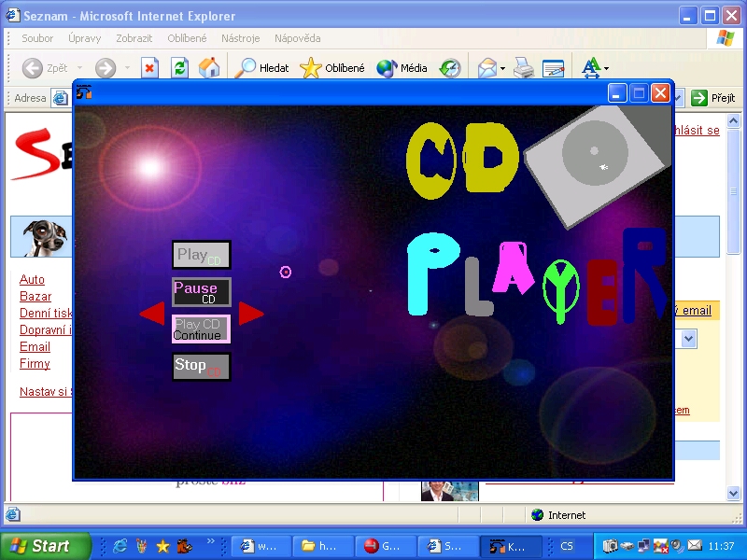Image resolution: width=747 pixels, height=560 pixels.
Task: Open the Back history dropdown arrow
Action: pos(79,68)
